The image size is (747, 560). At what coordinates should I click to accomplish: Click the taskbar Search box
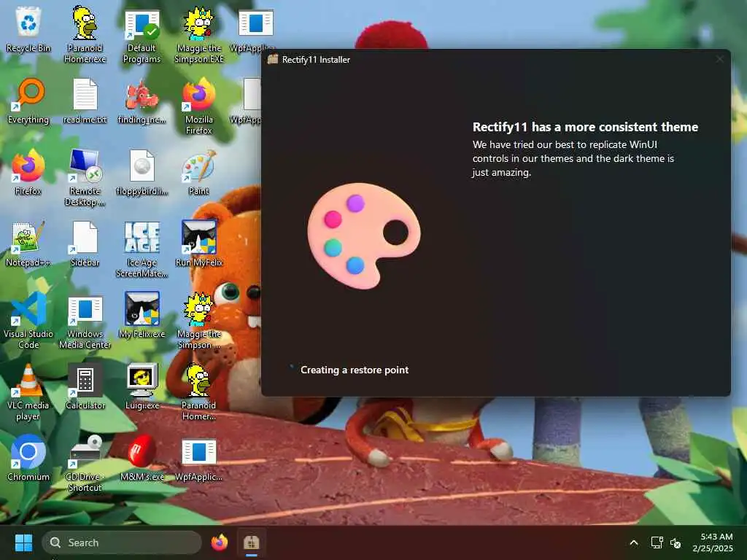click(122, 542)
